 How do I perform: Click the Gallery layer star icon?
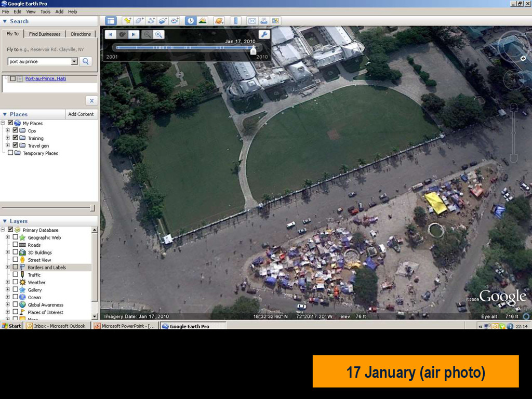[x=22, y=290]
